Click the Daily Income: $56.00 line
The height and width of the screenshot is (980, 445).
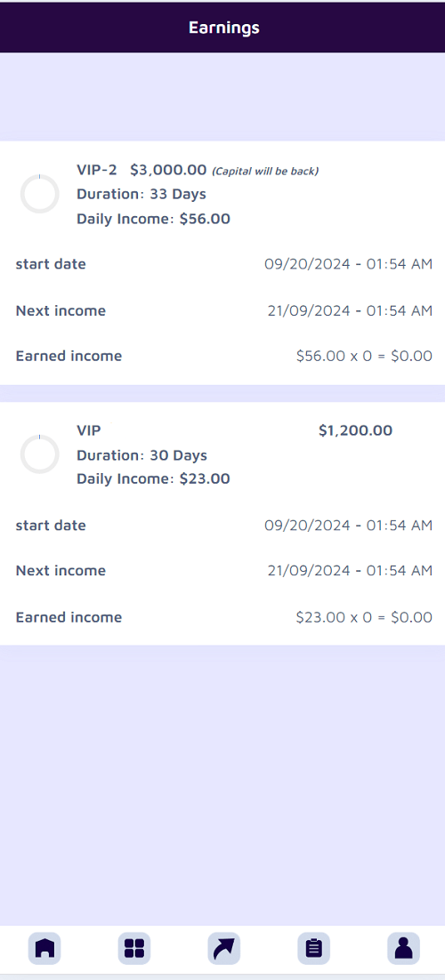153,219
